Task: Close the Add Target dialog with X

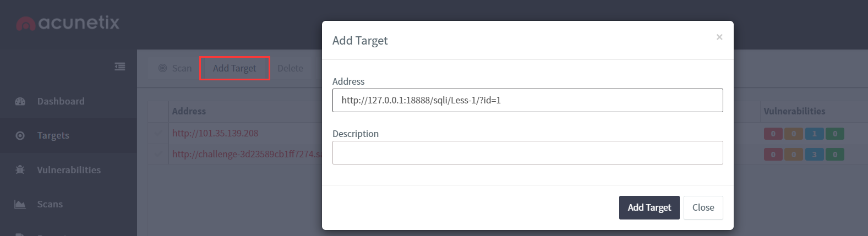Action: (x=719, y=37)
